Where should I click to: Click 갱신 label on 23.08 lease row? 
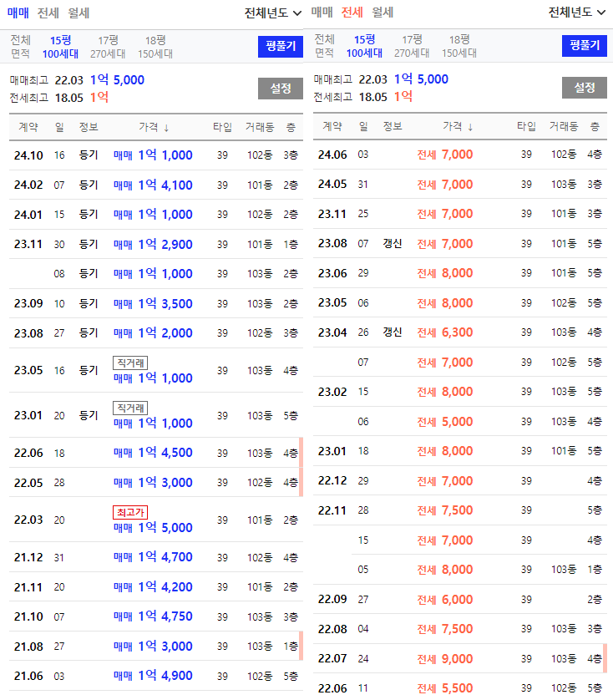(x=393, y=243)
